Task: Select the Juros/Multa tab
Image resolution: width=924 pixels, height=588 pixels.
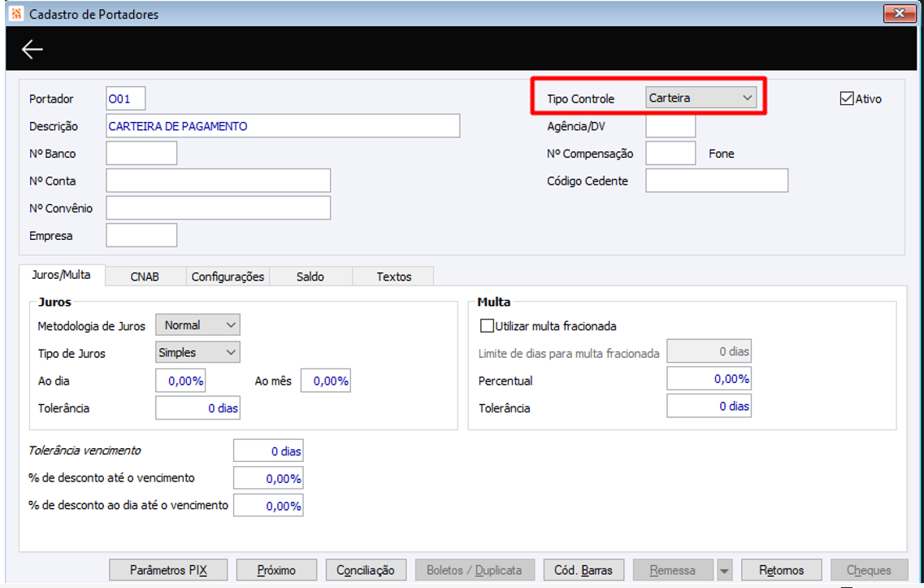Action: pos(61,275)
